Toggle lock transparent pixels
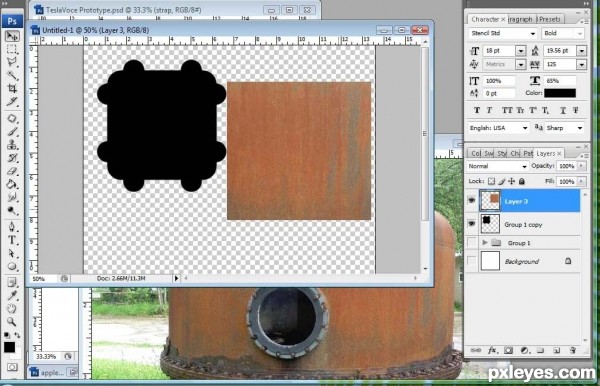 coord(492,181)
